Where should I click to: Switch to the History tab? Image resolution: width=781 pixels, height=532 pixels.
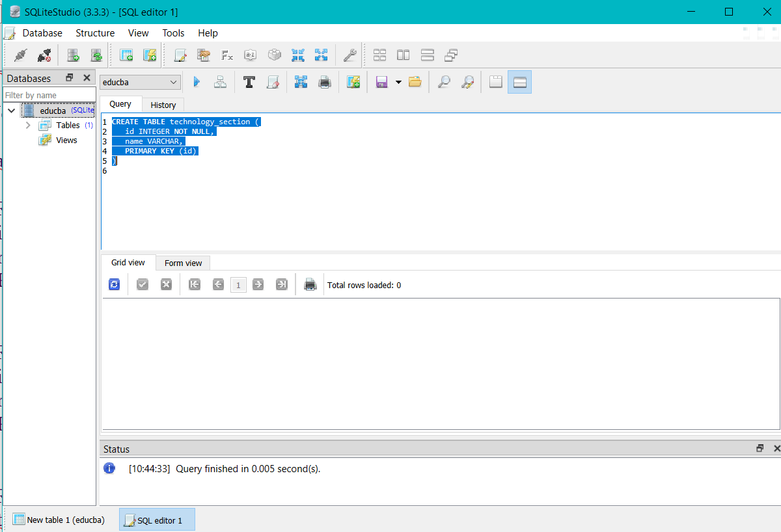[163, 105]
